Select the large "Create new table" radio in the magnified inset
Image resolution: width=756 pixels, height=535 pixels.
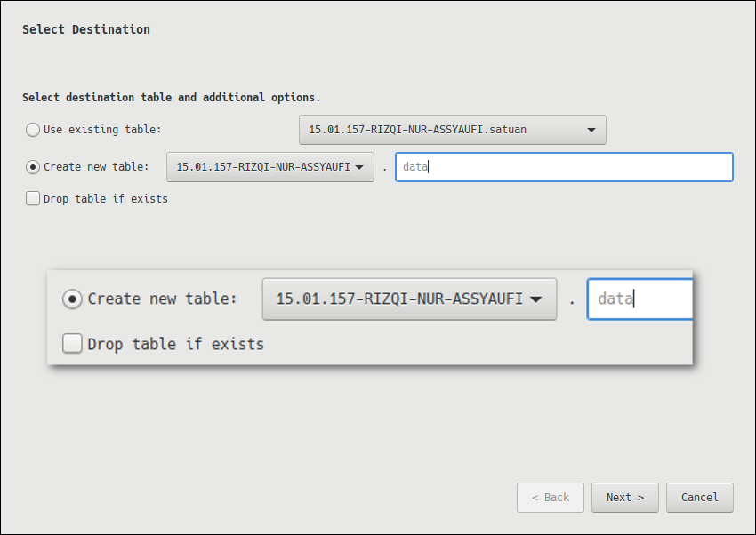click(72, 299)
